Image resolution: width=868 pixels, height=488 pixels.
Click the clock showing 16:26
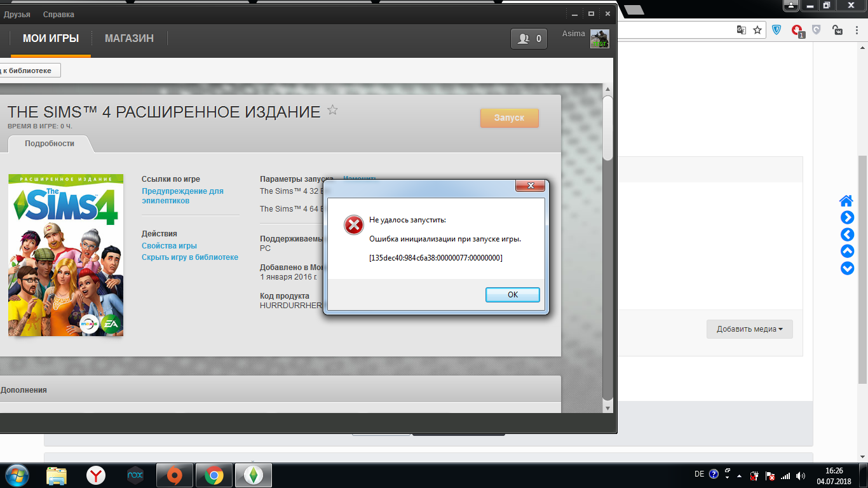pos(834,471)
